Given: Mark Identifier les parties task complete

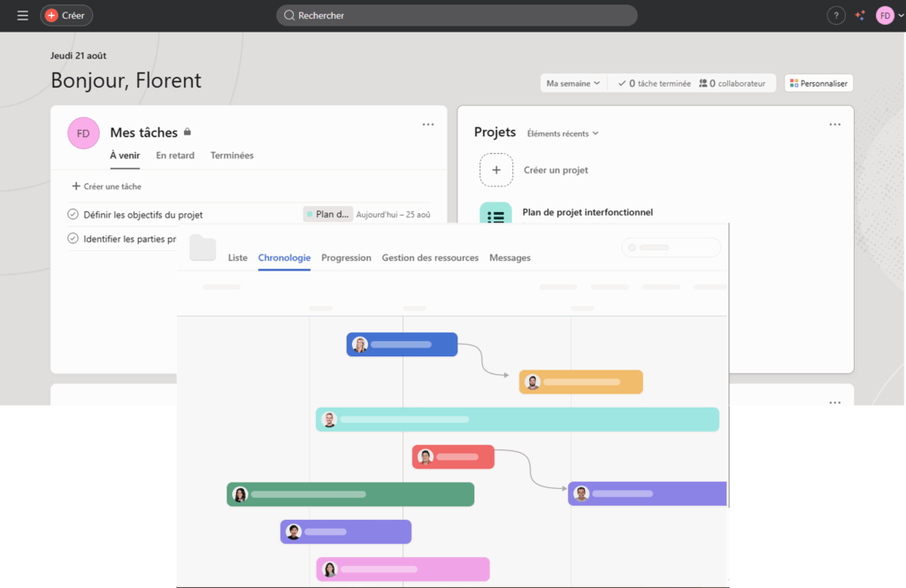Looking at the screenshot, I should tap(73, 238).
